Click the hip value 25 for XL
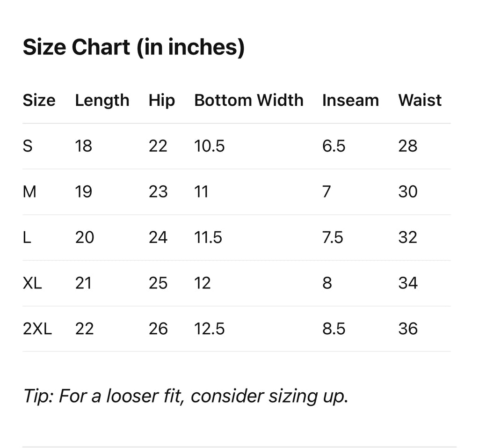 coord(158,283)
